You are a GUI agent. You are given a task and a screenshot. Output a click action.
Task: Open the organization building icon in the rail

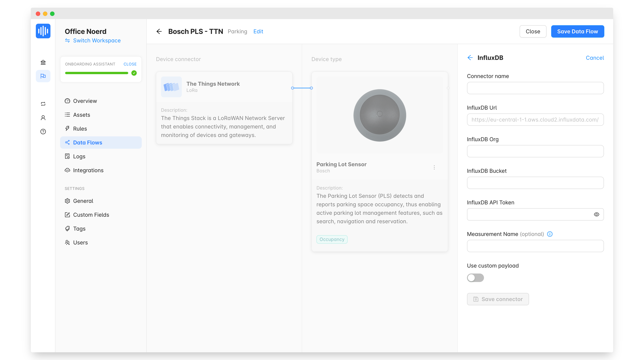coord(43,62)
